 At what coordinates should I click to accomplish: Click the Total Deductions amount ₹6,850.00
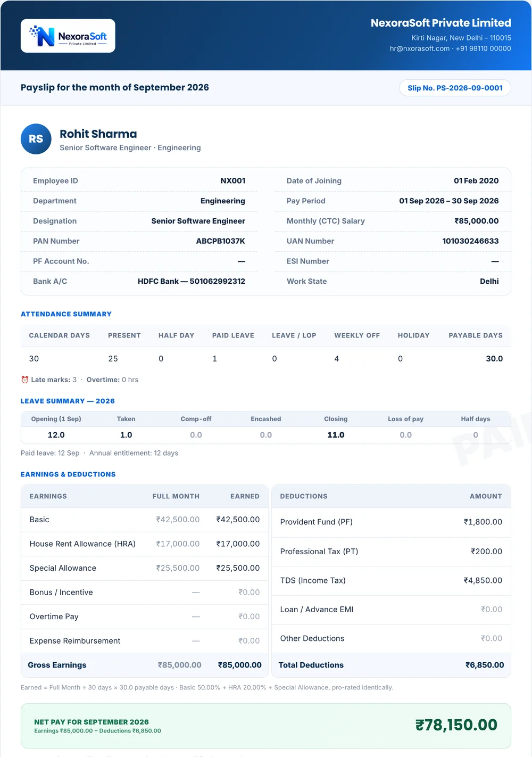(x=485, y=665)
